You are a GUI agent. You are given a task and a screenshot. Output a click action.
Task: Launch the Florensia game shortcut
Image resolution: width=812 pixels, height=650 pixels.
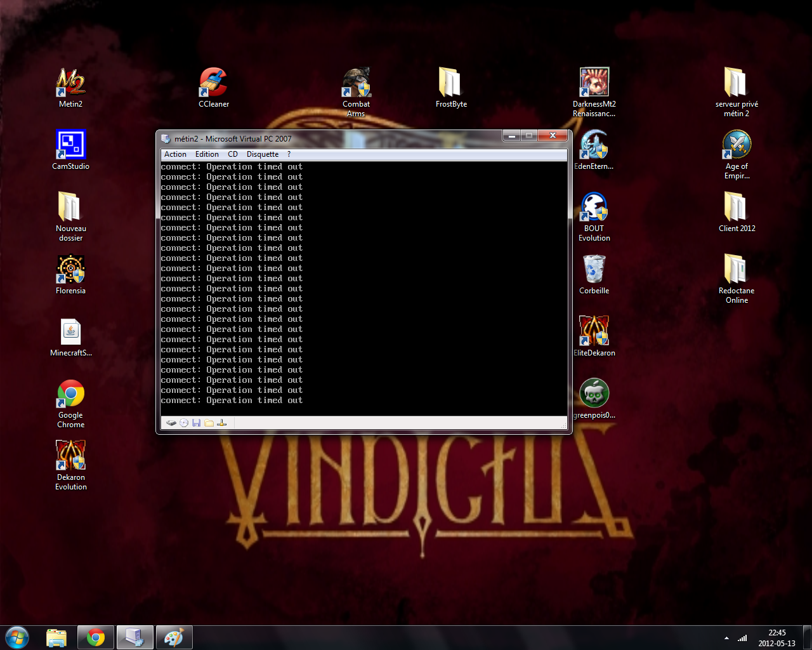[x=70, y=274]
